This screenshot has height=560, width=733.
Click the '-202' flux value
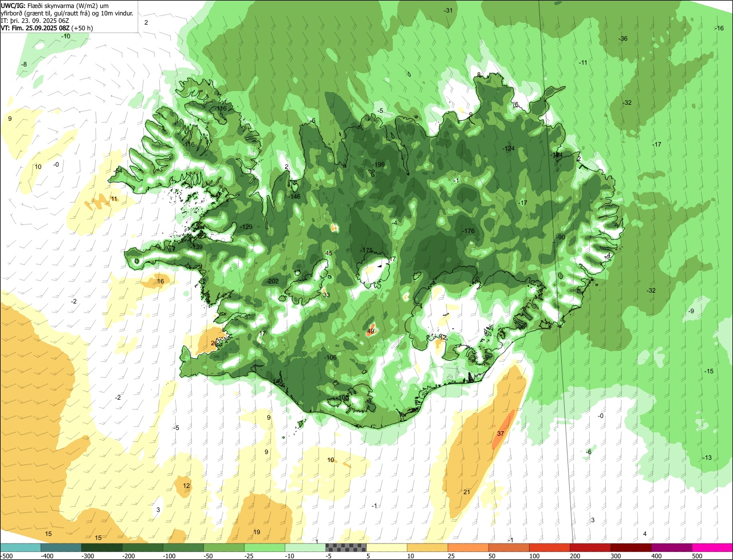[x=273, y=281]
